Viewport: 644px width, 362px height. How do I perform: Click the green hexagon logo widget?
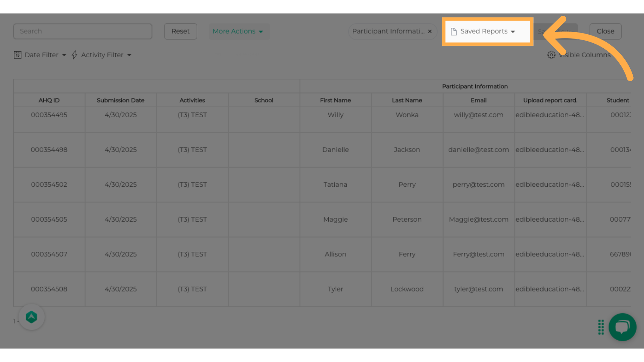32,317
